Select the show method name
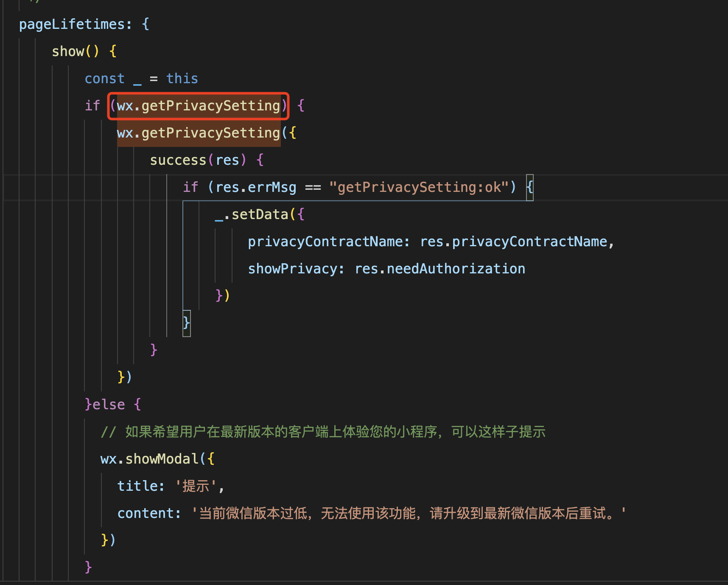The width and height of the screenshot is (728, 585). (68, 51)
